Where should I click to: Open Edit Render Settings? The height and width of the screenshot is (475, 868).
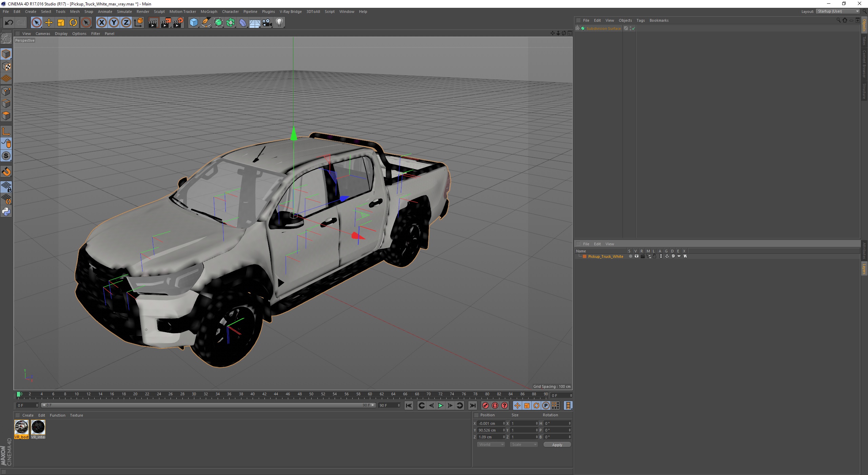click(x=178, y=23)
